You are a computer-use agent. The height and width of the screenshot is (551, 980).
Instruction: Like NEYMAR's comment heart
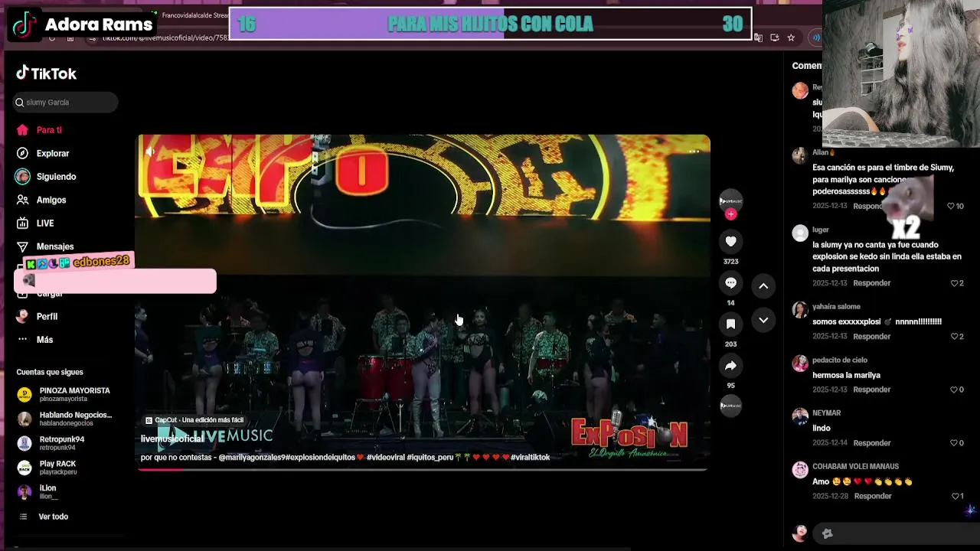pyautogui.click(x=954, y=443)
